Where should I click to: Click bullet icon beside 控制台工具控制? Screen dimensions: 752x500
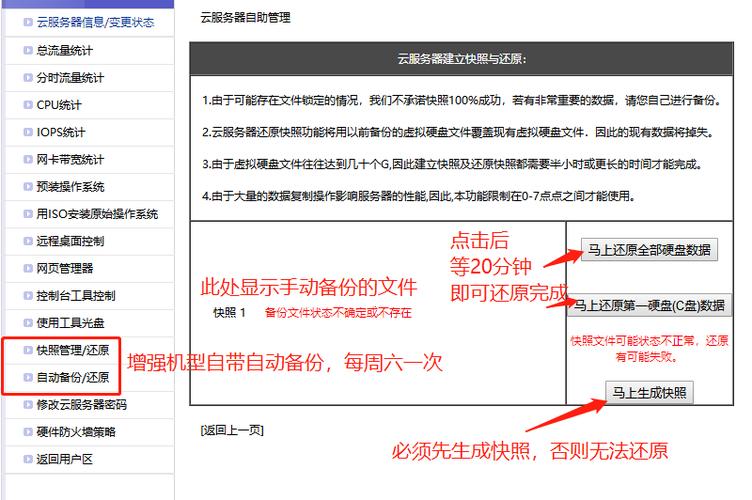(x=28, y=295)
